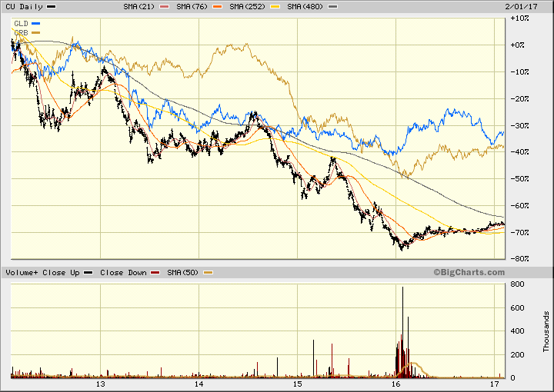Viewport: 554px width, 392px height.
Task: Click the '17' year label on time axis
Action: [x=495, y=384]
